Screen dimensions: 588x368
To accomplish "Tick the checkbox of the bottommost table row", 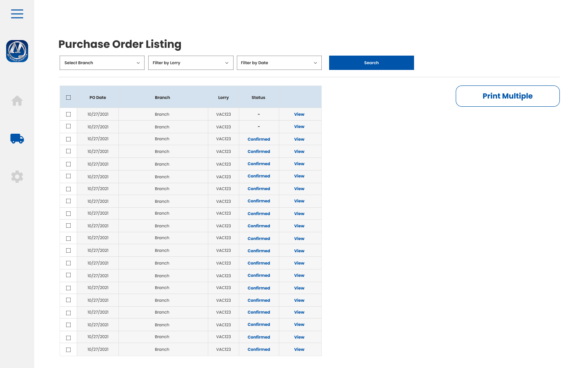I will coord(68,350).
